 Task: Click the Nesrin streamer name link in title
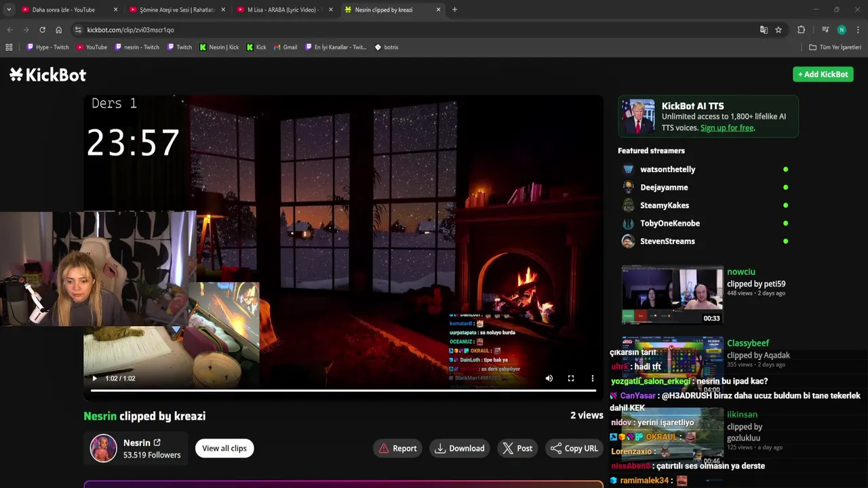pyautogui.click(x=100, y=416)
